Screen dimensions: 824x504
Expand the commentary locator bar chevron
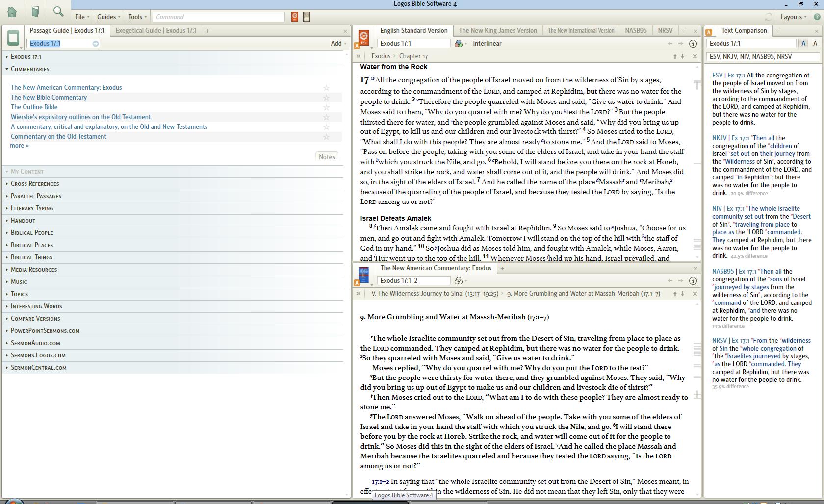click(359, 294)
